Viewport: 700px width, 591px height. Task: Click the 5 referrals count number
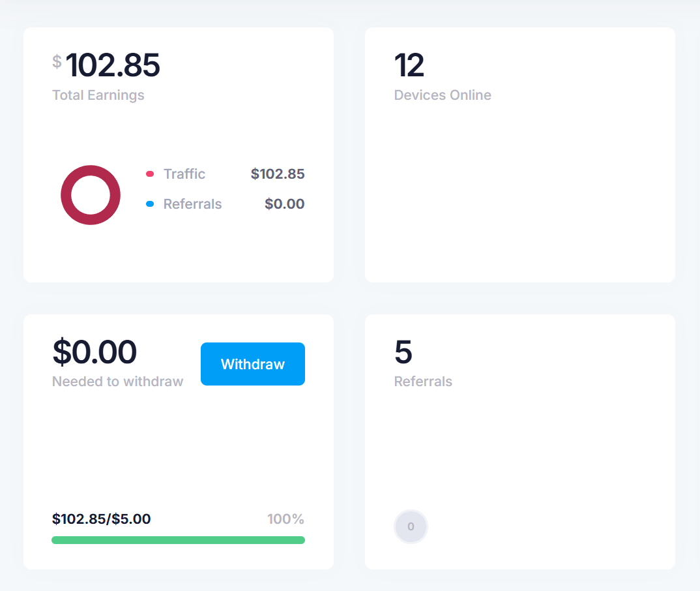403,352
